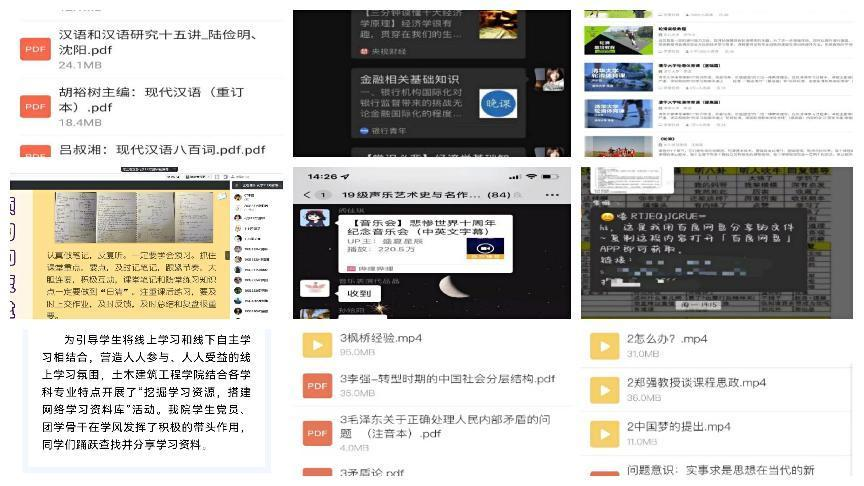864x486 pixels.
Task: Tap video icon for 3枫桥经验.mp4
Action: (317, 345)
